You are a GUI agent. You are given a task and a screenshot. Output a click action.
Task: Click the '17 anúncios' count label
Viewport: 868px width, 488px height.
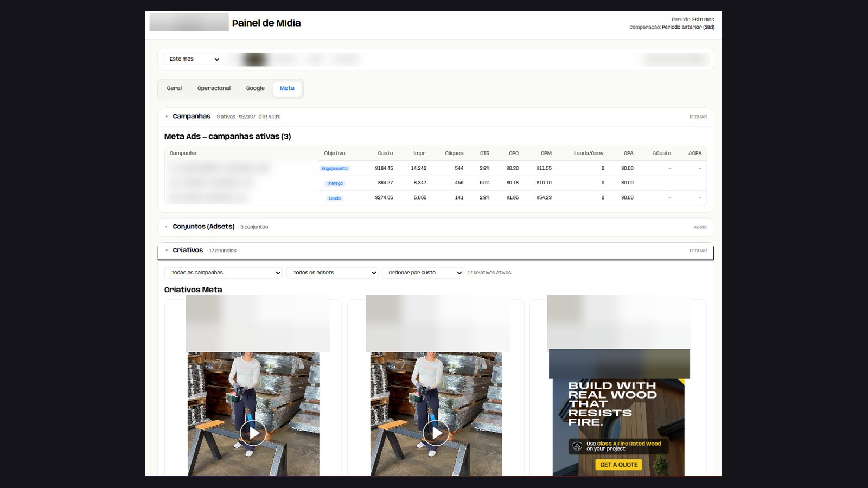(222, 251)
